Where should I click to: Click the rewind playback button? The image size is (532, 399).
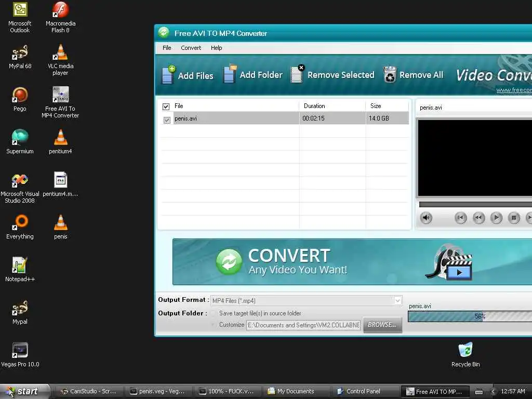(478, 218)
